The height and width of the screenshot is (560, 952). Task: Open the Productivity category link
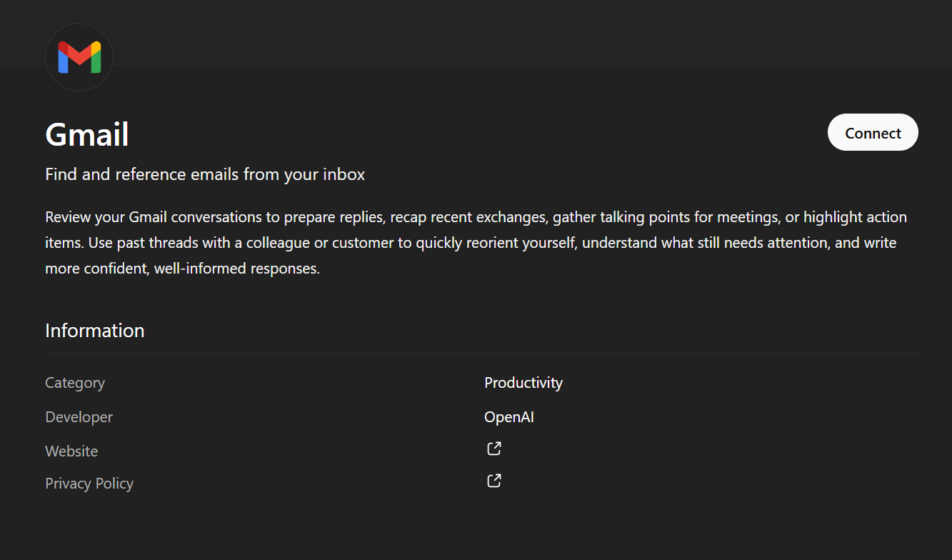pyautogui.click(x=523, y=382)
